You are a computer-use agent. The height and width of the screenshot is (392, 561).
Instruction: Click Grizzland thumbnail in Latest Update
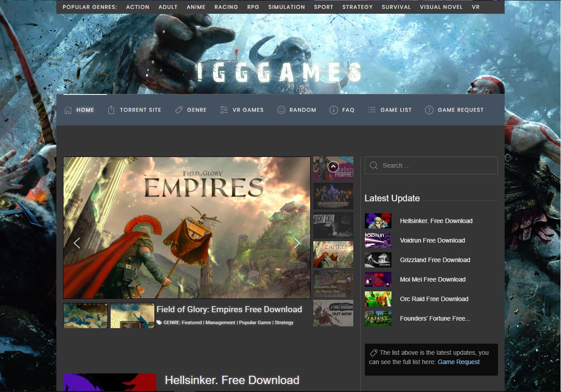pos(378,260)
